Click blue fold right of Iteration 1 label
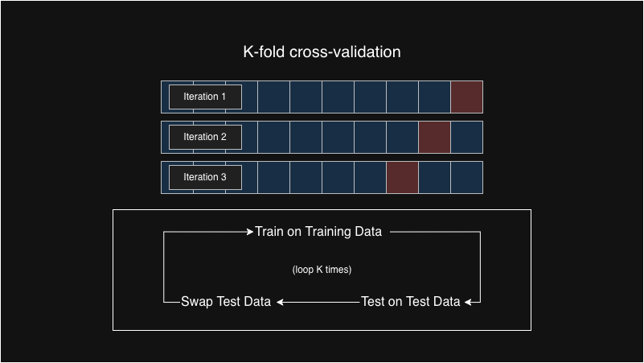Image resolution: width=644 pixels, height=363 pixels. click(x=274, y=97)
